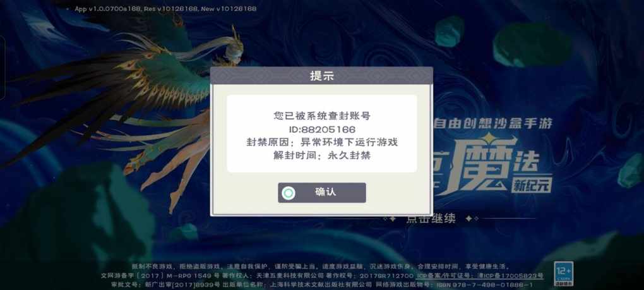The height and width of the screenshot is (290, 644).
Task: Click the diamond ornament left of 点击继续
Action: [392, 219]
